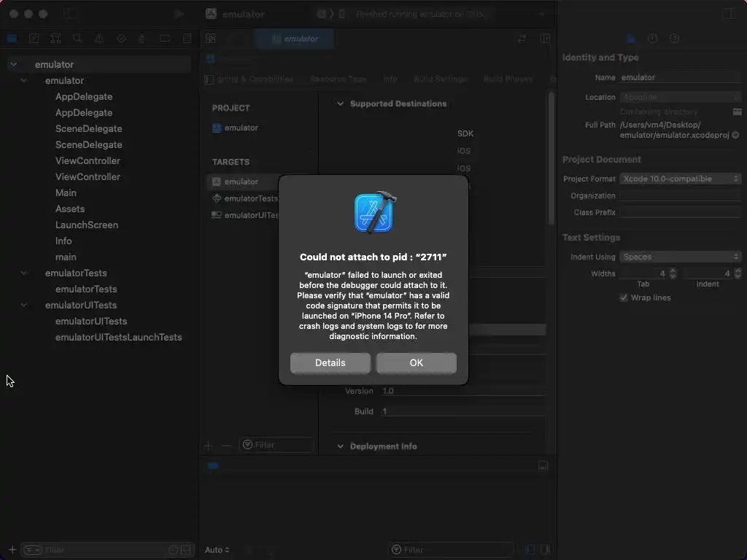This screenshot has width=747, height=560.
Task: Open the Location dropdown
Action: point(681,97)
